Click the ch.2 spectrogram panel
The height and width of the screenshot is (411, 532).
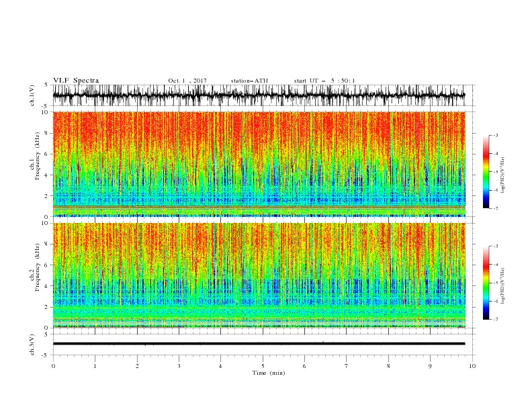pos(259,275)
